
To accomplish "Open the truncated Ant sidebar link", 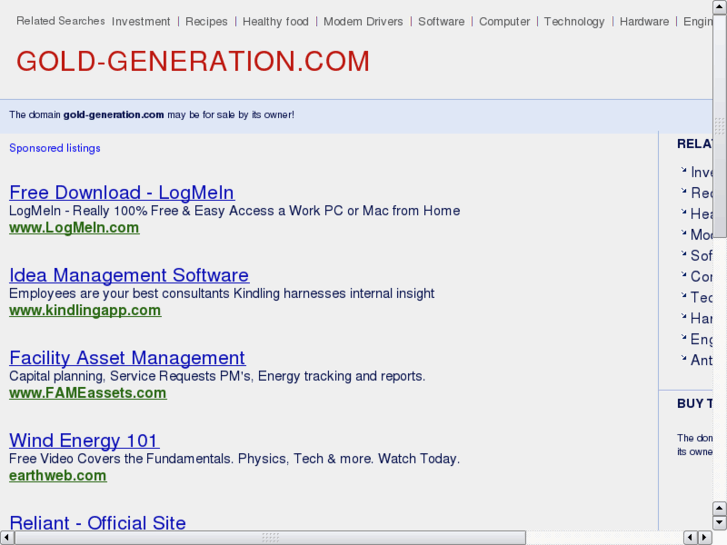I will (701, 360).
